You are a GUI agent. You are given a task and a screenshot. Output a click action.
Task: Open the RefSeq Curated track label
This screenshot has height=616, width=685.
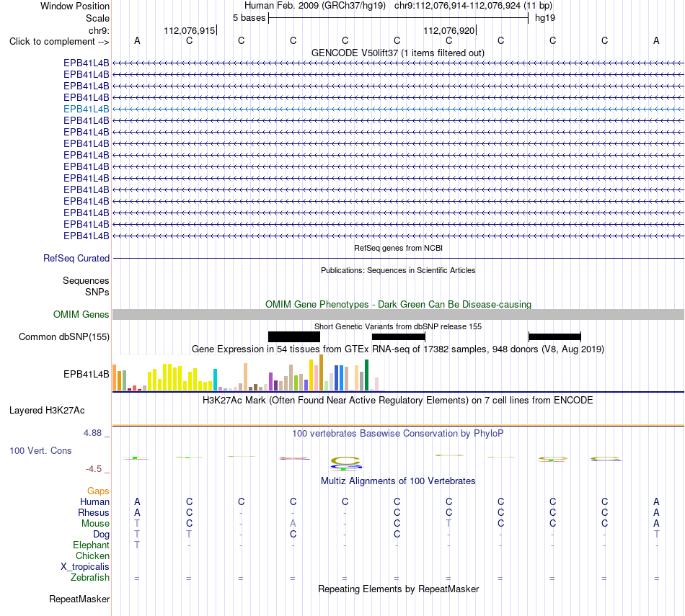point(76,259)
